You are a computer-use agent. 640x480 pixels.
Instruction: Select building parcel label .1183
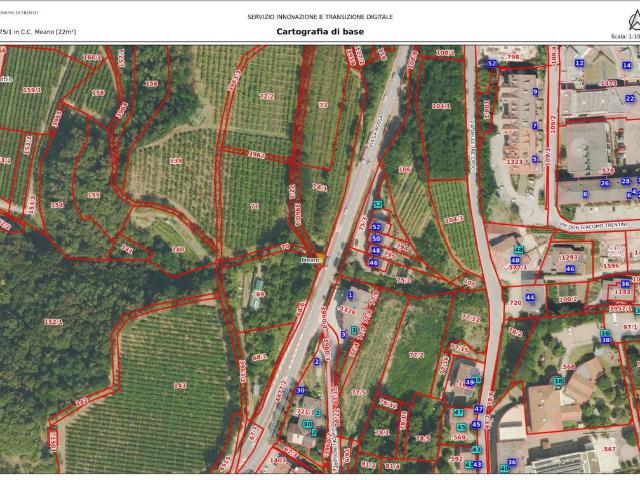[x=622, y=292]
